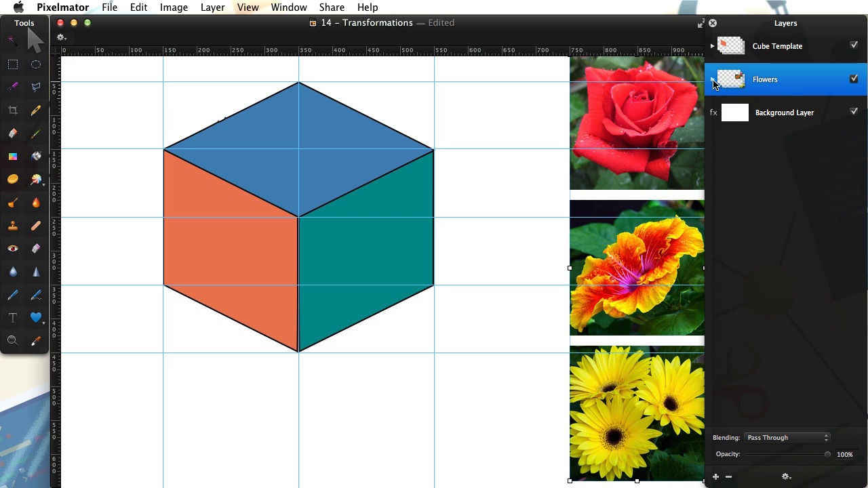Click the Opacity slider handle

pos(827,455)
